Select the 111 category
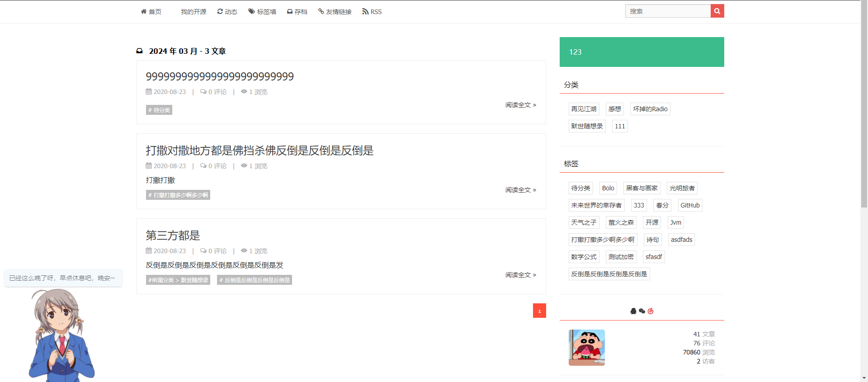Screen dimensions: 868x382 pyautogui.click(x=620, y=126)
